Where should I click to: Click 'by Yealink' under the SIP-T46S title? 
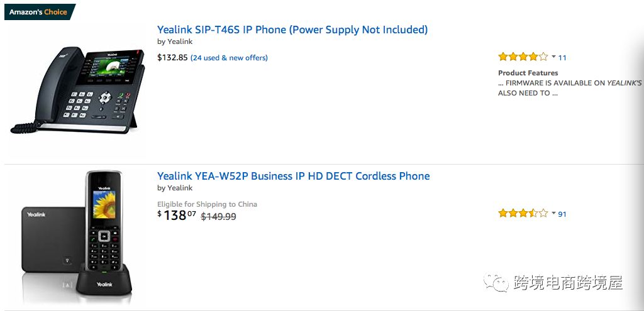(175, 41)
